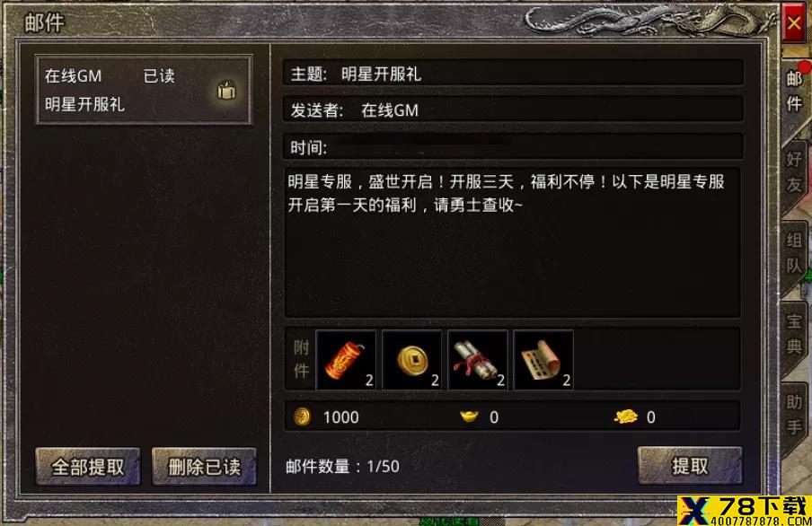Screen dimensions: 812x526
Task: Select the gold coin attachment item
Action: coord(412,360)
